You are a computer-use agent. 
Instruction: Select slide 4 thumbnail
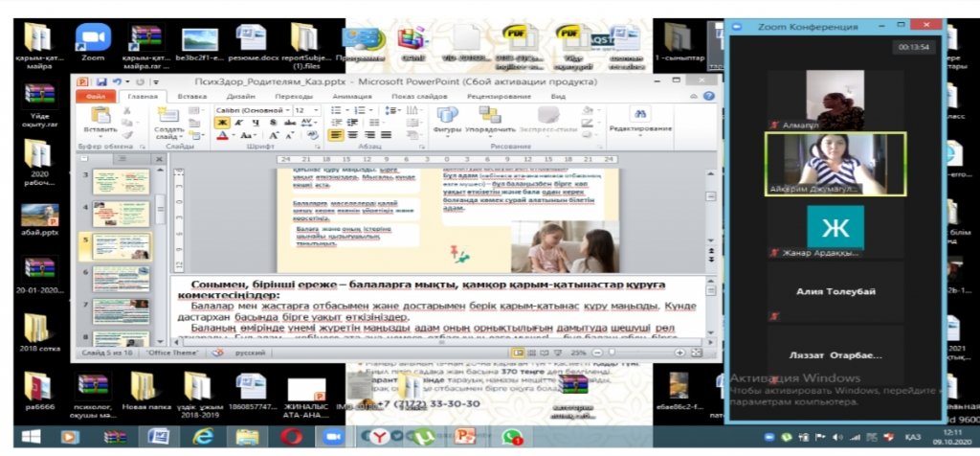(x=121, y=214)
